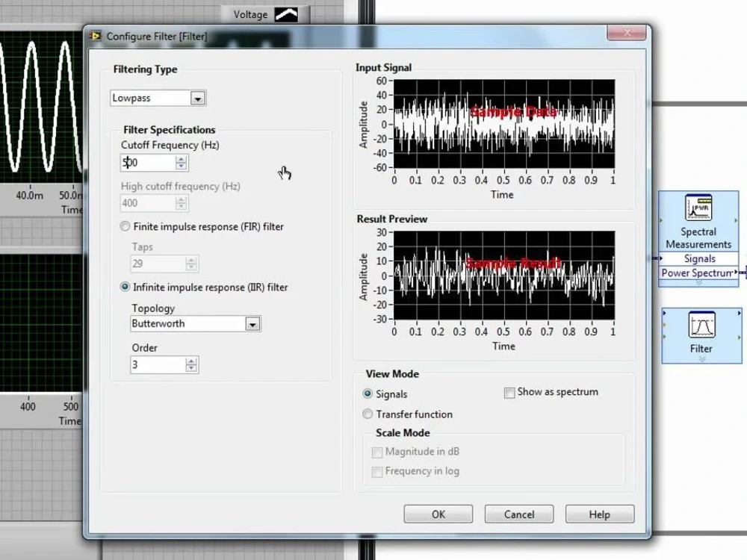Select the Signals view mode radio button
Image resolution: width=747 pixels, height=560 pixels.
[x=368, y=393]
